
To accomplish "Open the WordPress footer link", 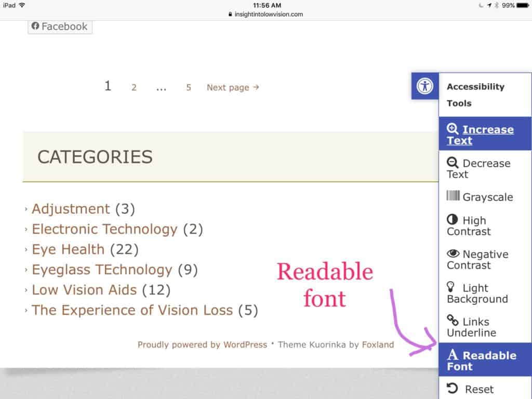I will [245, 344].
